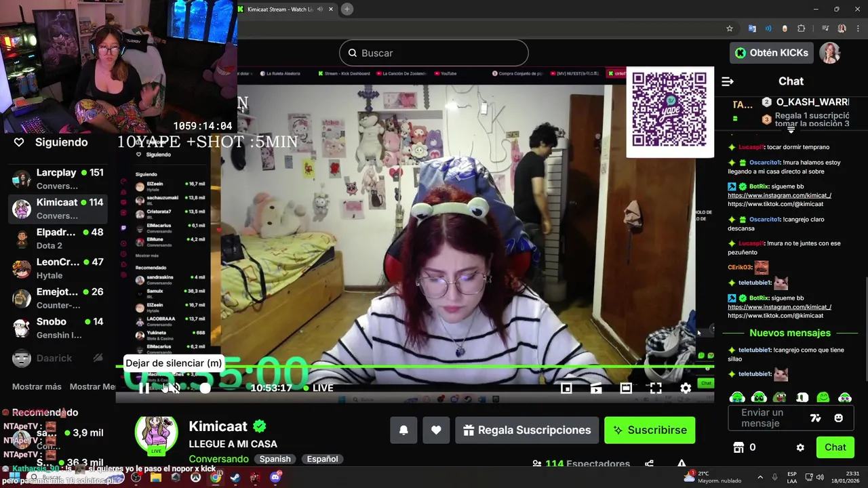Select Larcplay in the following list

point(58,179)
